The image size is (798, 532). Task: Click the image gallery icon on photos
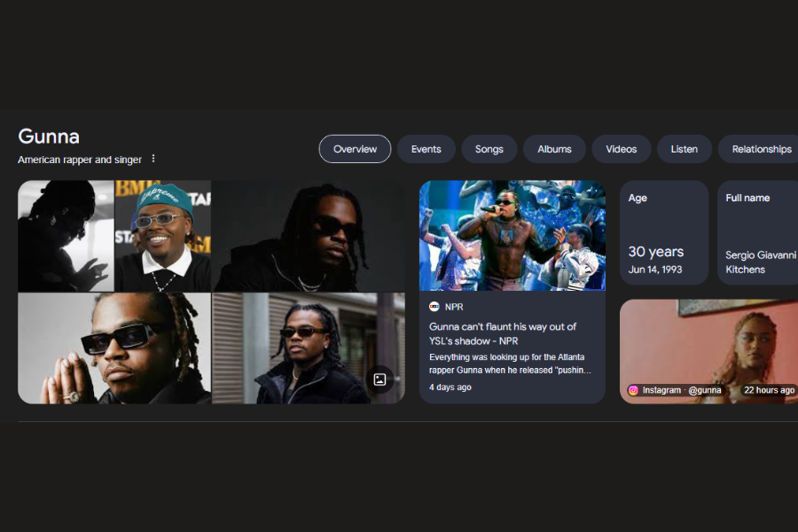click(379, 379)
